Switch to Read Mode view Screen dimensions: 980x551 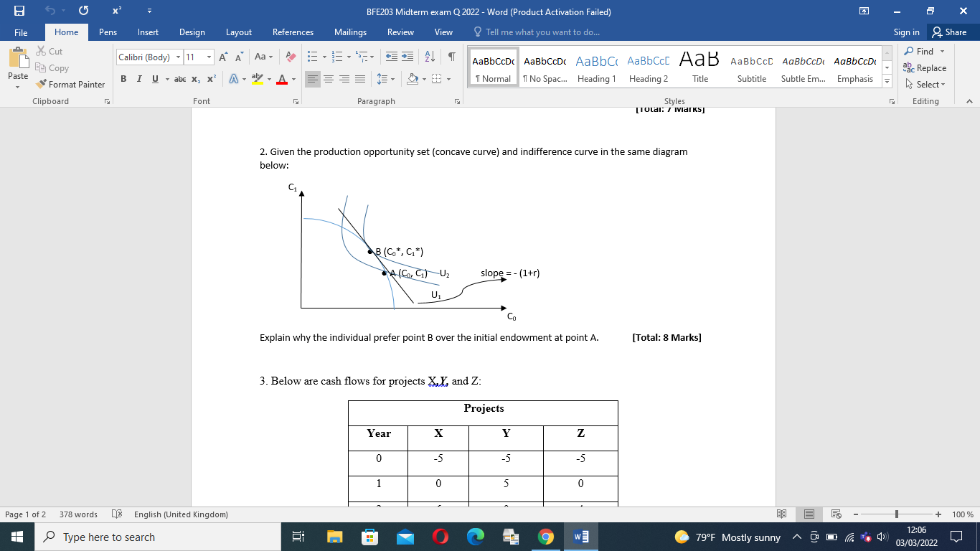tap(781, 514)
